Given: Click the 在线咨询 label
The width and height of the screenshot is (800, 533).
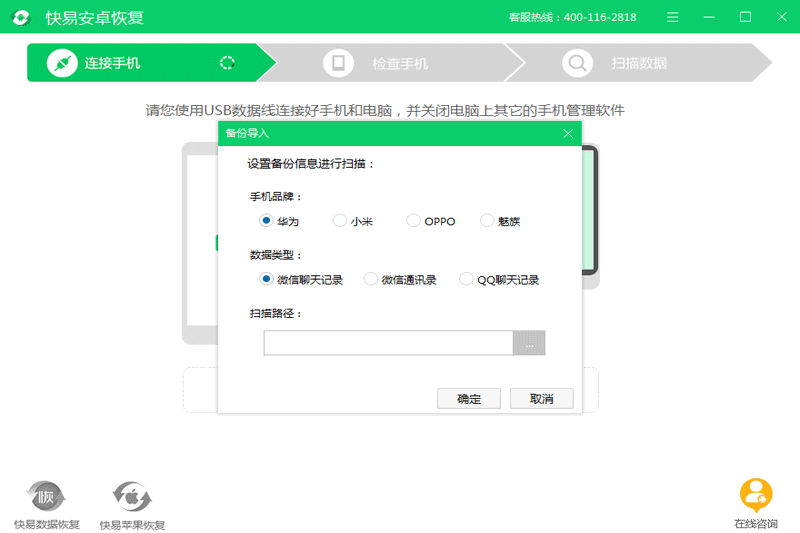Looking at the screenshot, I should [x=756, y=524].
